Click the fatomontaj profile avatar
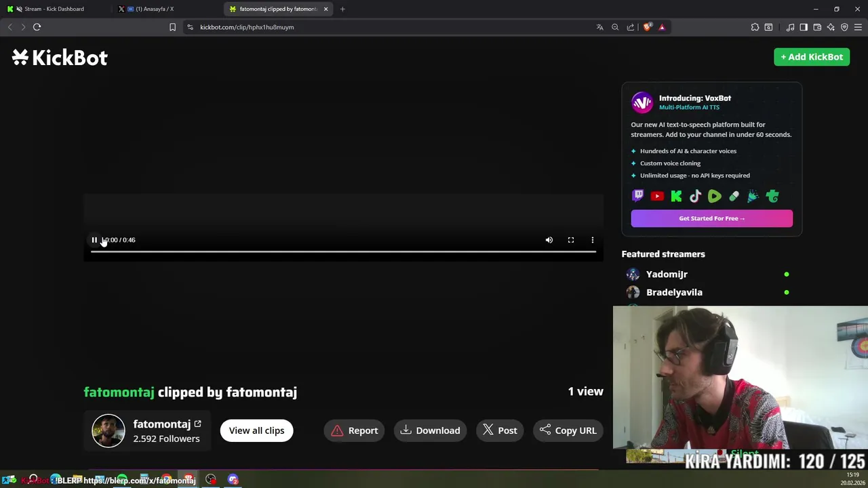868x488 pixels. click(x=108, y=431)
